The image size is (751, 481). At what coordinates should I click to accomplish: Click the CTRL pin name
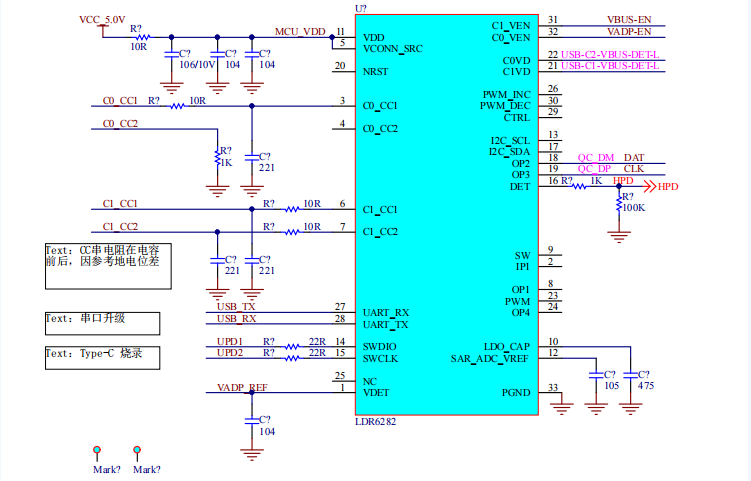[517, 118]
